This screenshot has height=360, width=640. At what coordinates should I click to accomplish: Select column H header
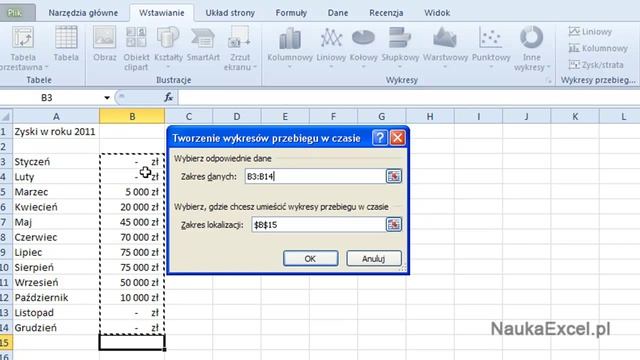click(430, 117)
